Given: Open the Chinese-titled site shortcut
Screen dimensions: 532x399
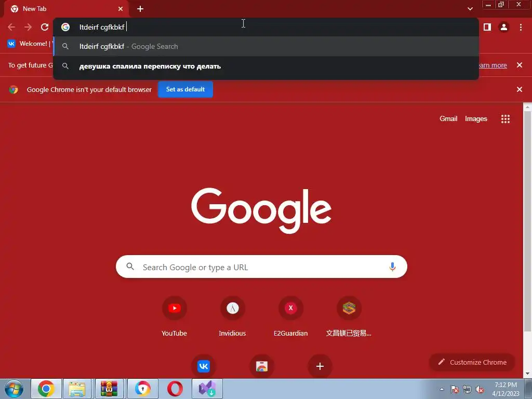Looking at the screenshot, I should 349,316.
